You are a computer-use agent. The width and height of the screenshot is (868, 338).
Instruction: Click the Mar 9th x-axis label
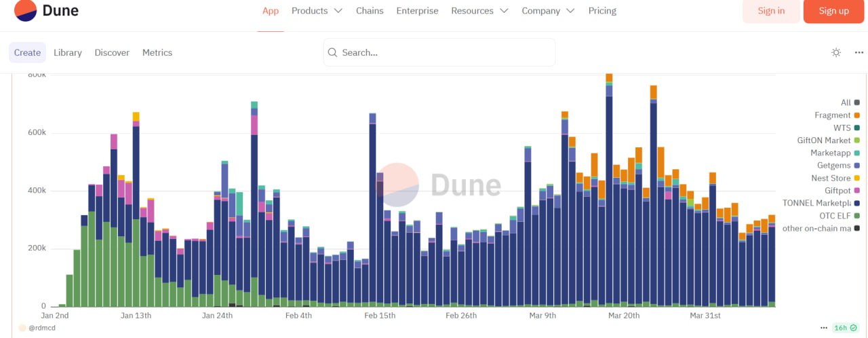(542, 316)
